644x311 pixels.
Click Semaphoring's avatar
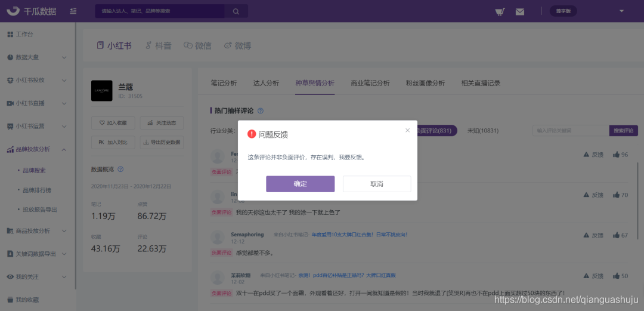(217, 238)
